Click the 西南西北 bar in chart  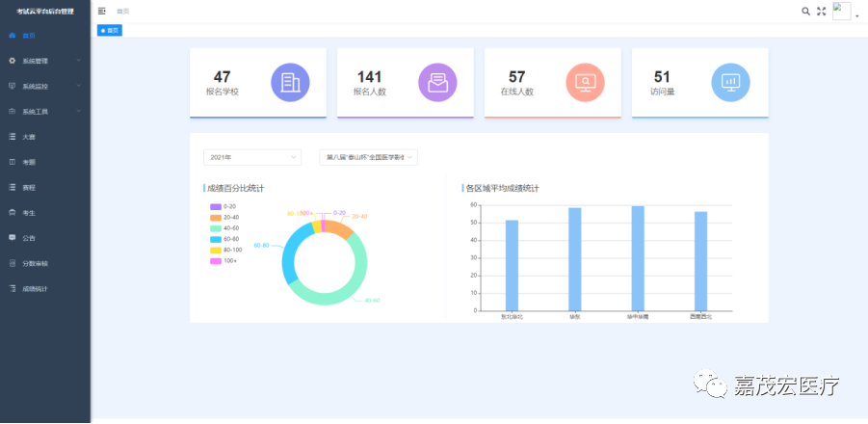coord(700,261)
